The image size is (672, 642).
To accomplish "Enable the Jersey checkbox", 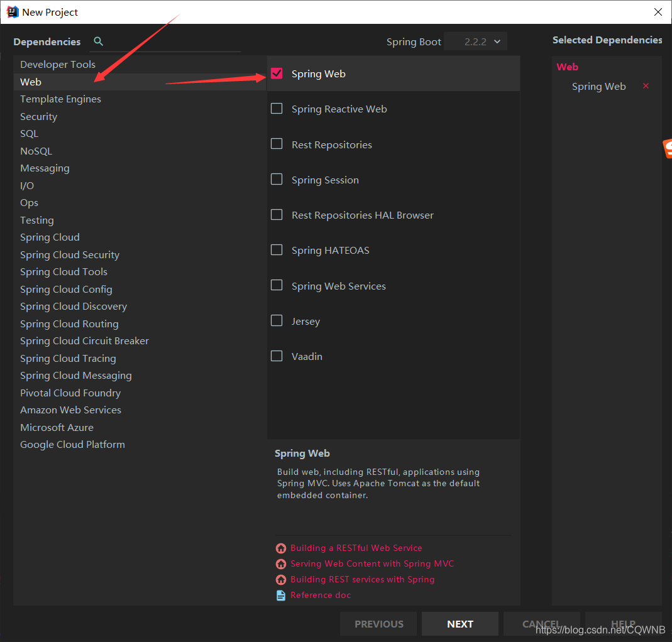I will click(x=277, y=320).
